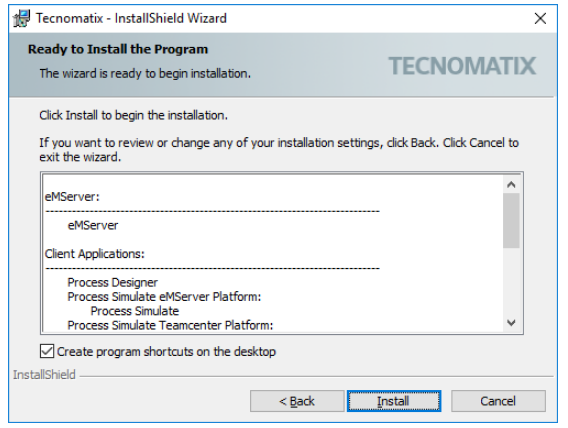The image size is (568, 428).
Task: Close the InstallShield Wizard with the X
Action: click(x=540, y=18)
